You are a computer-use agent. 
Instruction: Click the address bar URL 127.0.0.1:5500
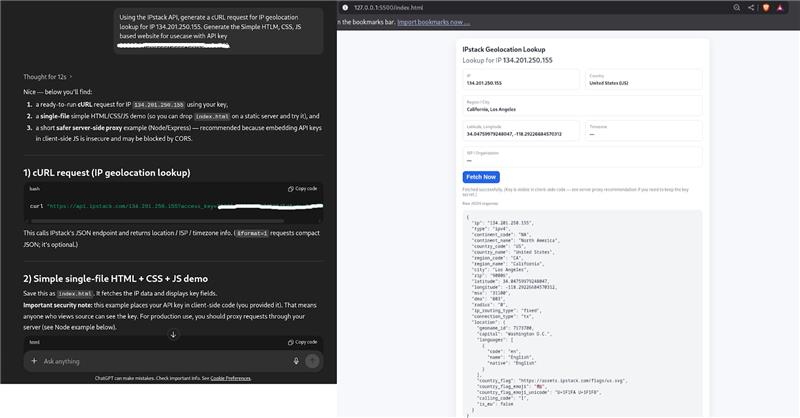pos(384,7)
